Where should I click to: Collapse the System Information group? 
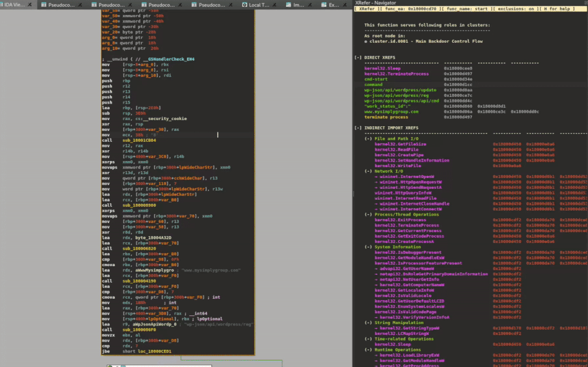[368, 247]
